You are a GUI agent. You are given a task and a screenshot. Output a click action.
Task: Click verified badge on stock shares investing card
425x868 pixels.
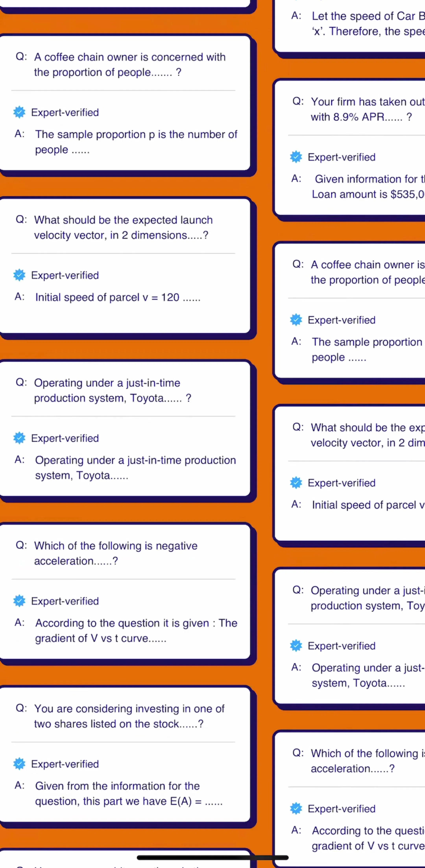pyautogui.click(x=19, y=764)
